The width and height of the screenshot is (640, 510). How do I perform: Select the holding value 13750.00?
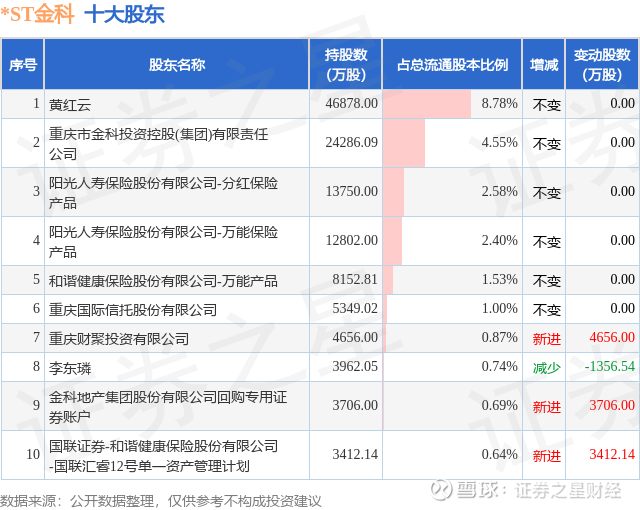pyautogui.click(x=351, y=191)
